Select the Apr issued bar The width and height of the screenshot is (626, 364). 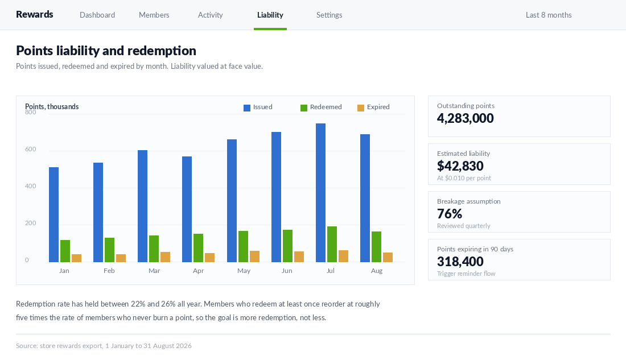point(187,209)
